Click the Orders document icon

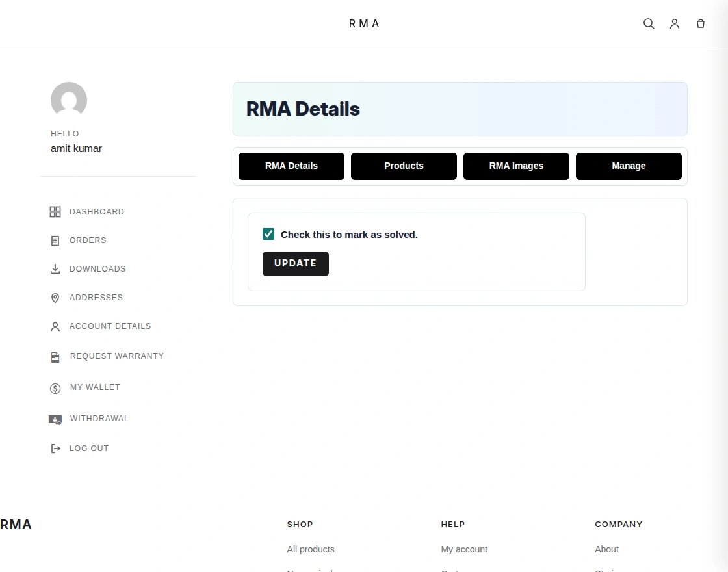click(55, 240)
